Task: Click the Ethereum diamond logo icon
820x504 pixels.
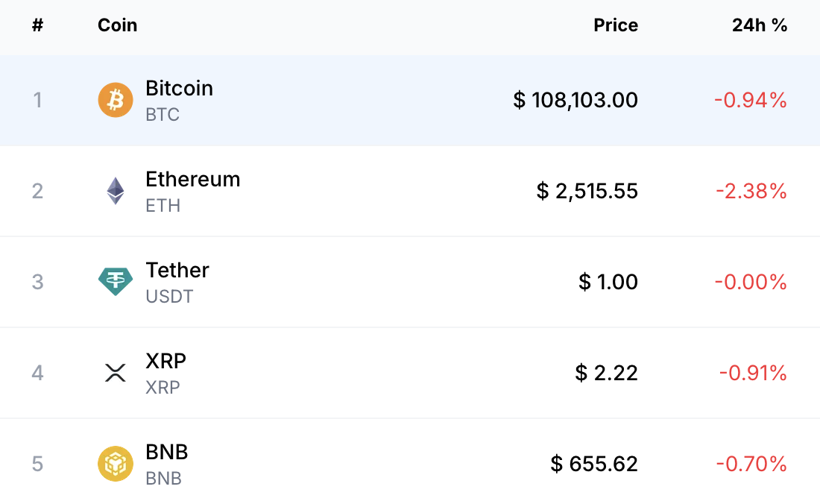Action: 116,191
